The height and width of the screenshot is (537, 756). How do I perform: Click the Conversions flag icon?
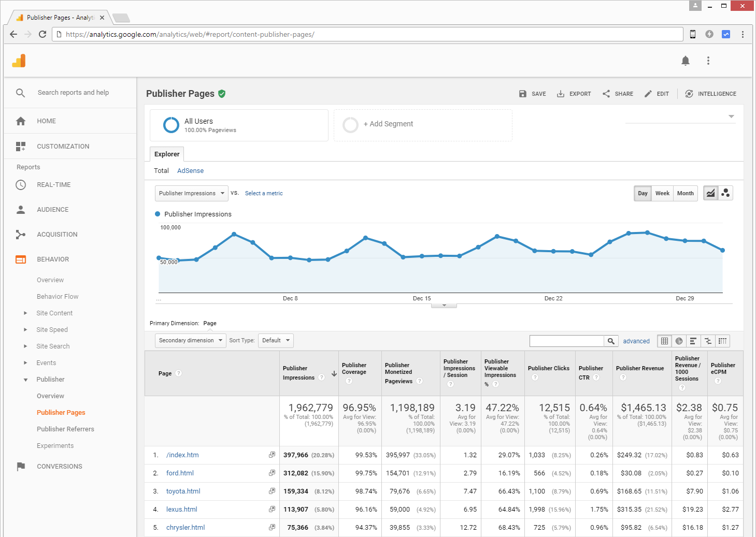21,467
